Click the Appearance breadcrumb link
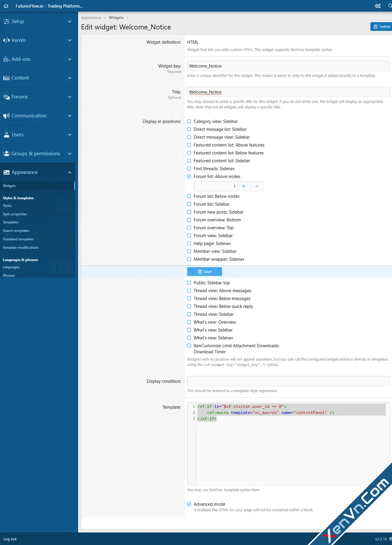Viewport: 392px width, 545px height. (x=91, y=18)
